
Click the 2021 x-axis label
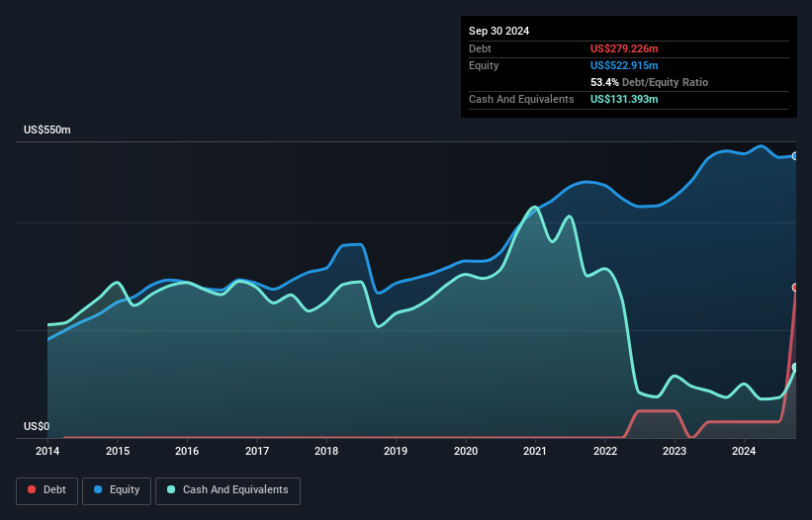[x=535, y=451]
